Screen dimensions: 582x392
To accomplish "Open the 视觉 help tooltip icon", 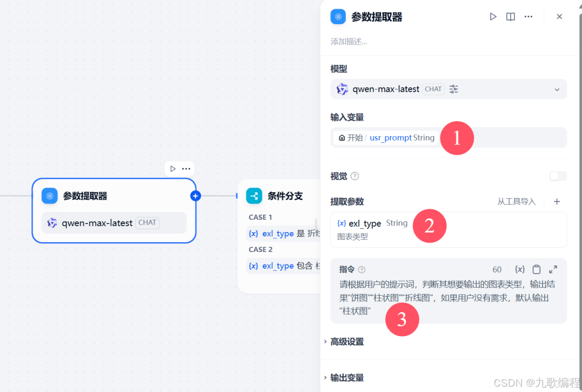I will (x=355, y=176).
